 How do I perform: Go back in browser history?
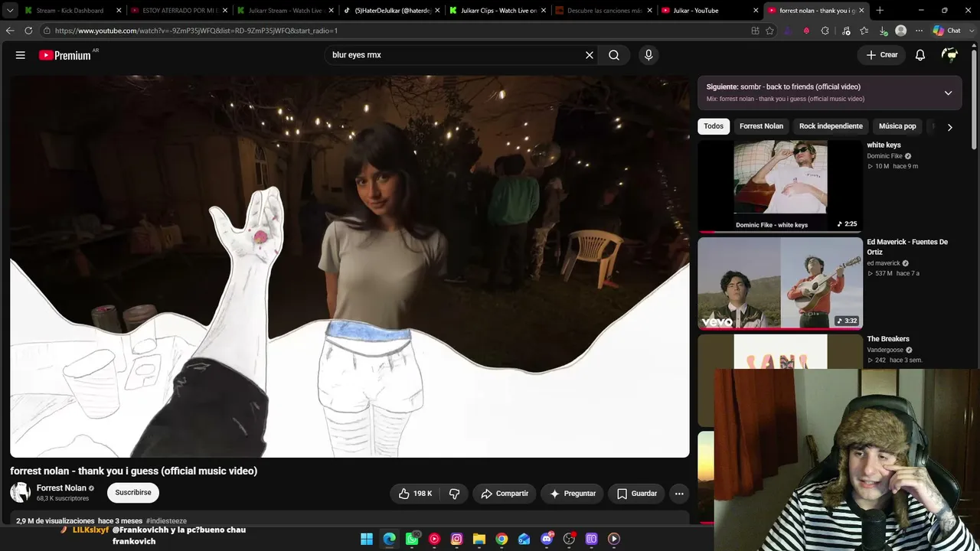(10, 31)
